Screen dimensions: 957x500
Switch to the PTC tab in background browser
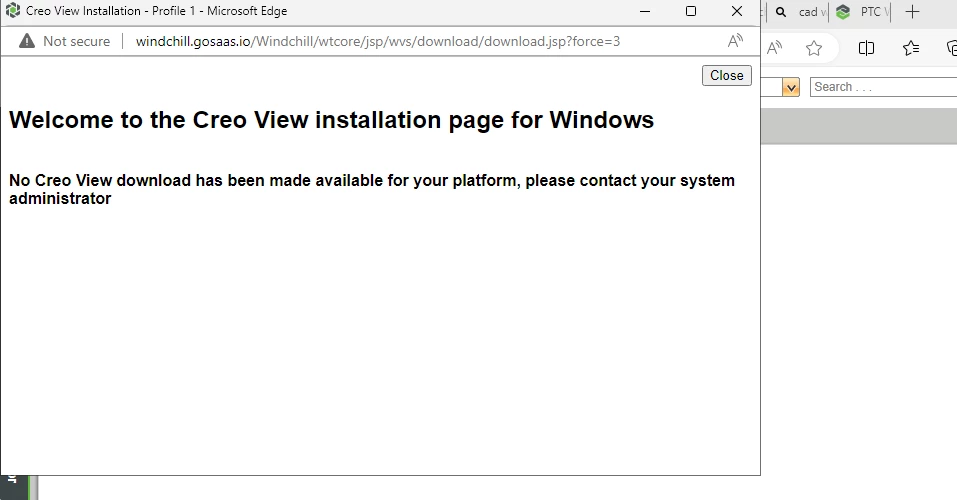point(861,12)
